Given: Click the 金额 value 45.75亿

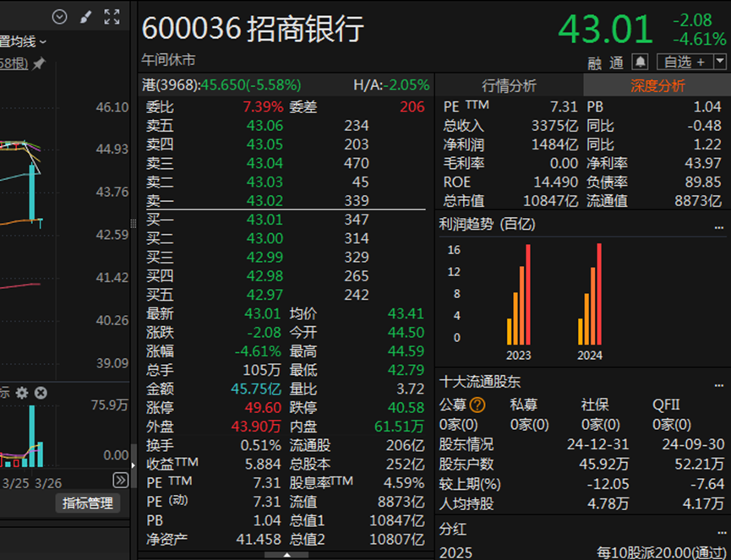Looking at the screenshot, I should pos(256,389).
